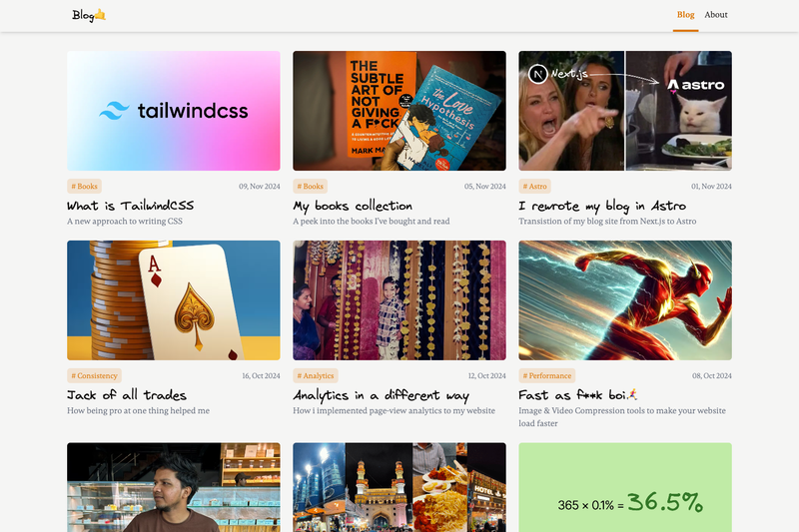This screenshot has height=532, width=799.
Task: Click 'Image & Video Compression tools' description
Action: (622, 417)
